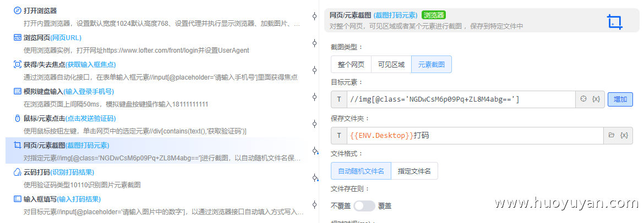The width and height of the screenshot is (644, 223).
Task: Insert variable {x} in 目标元素 field
Action: pyautogui.click(x=596, y=99)
